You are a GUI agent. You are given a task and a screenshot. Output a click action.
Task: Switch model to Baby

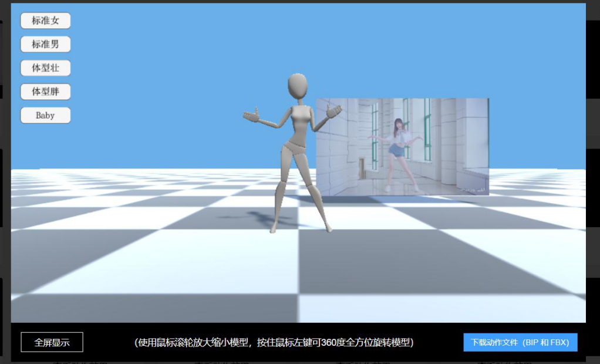(45, 116)
